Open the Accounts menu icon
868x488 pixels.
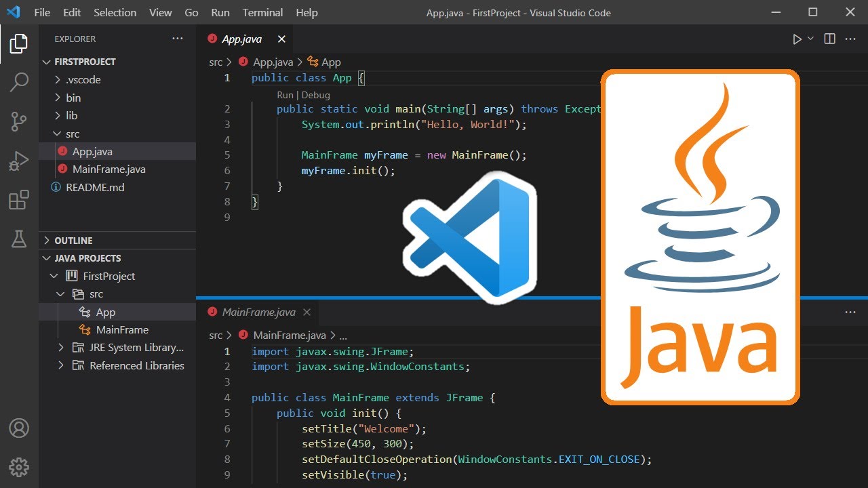pyautogui.click(x=19, y=428)
